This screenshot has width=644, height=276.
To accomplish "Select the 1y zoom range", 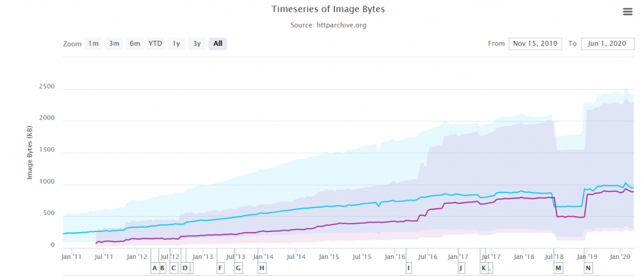I will (x=176, y=43).
